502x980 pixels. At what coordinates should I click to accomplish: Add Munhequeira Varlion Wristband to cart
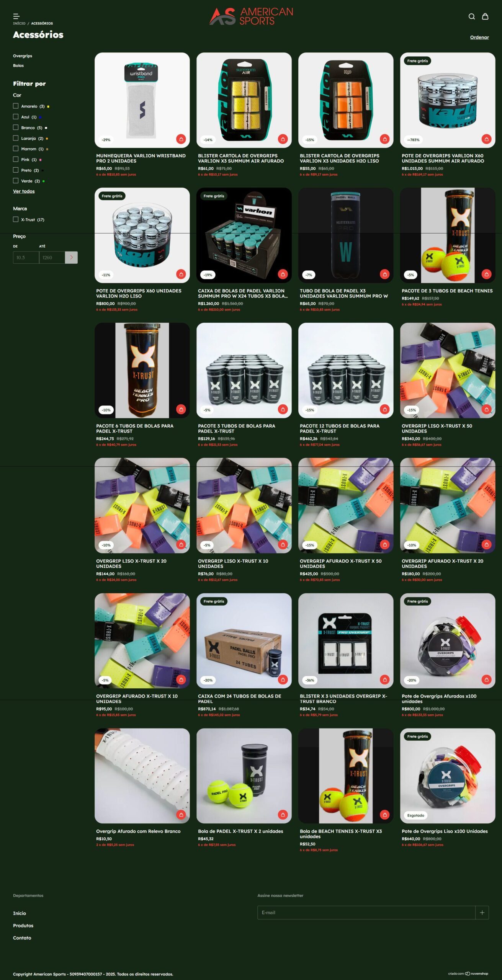pyautogui.click(x=181, y=139)
